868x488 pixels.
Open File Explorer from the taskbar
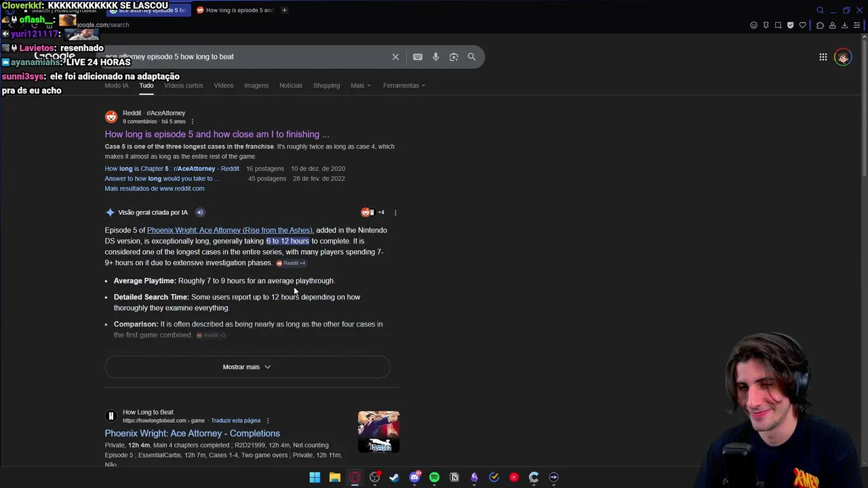tap(335, 477)
